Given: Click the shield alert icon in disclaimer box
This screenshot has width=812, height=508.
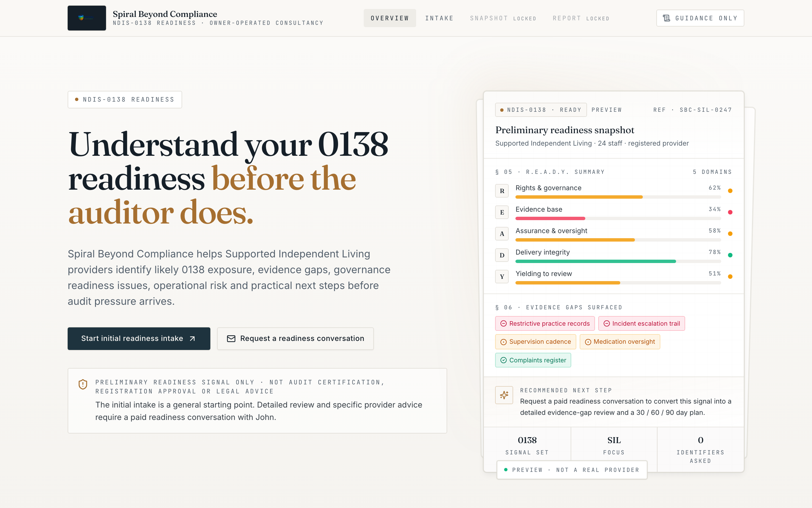Looking at the screenshot, I should tap(83, 384).
